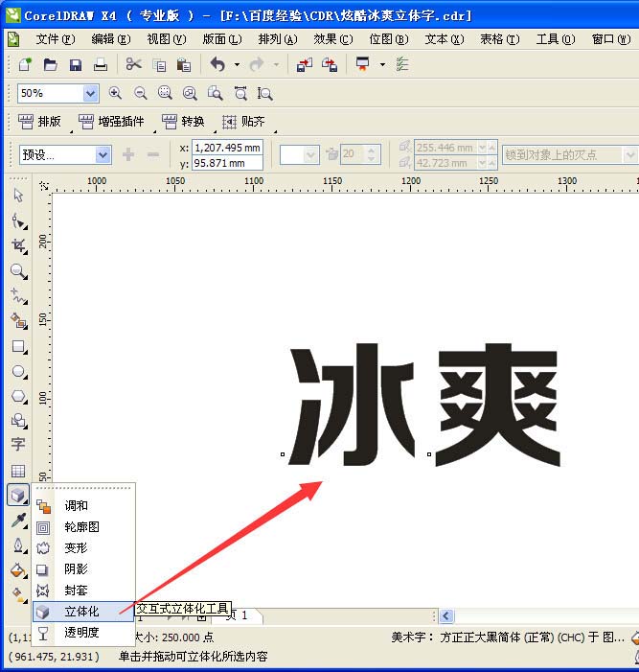Click the 增强插件 toolbar button

point(111,122)
